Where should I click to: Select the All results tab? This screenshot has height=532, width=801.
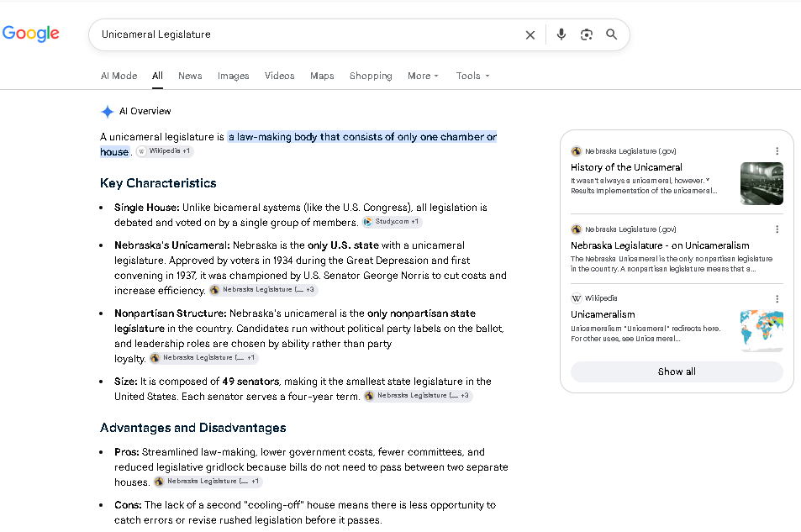click(x=157, y=76)
